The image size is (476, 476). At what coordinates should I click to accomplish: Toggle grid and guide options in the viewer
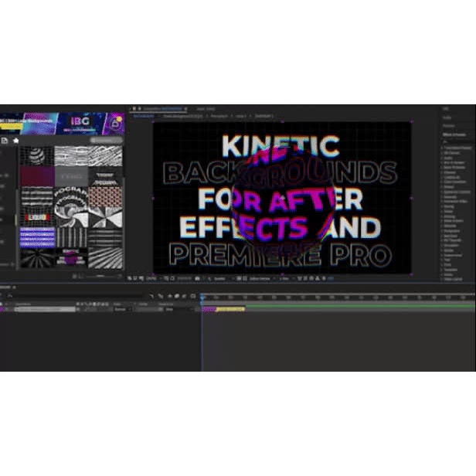[x=166, y=278]
